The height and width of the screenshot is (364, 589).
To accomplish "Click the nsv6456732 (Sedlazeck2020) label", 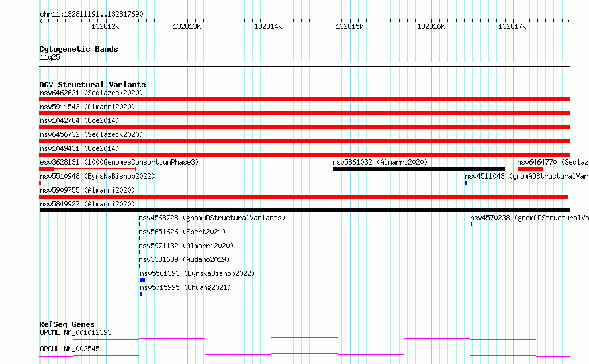I will coord(91,134).
